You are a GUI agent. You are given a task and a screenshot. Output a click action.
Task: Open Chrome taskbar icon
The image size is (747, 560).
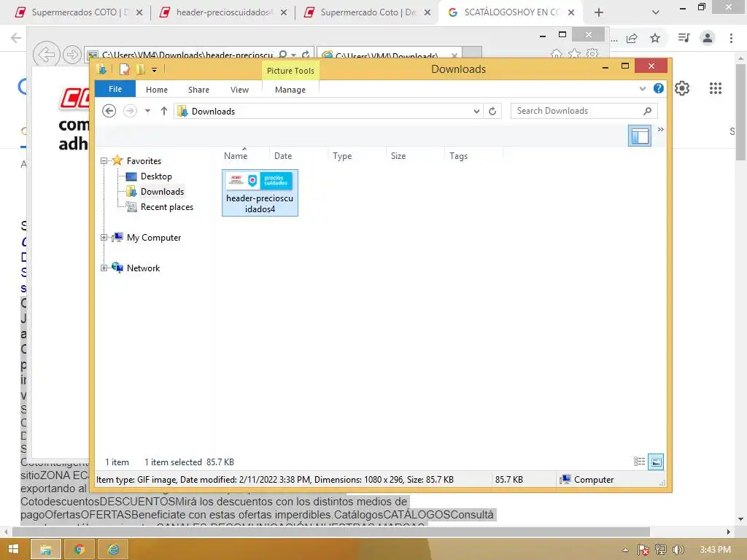79,550
